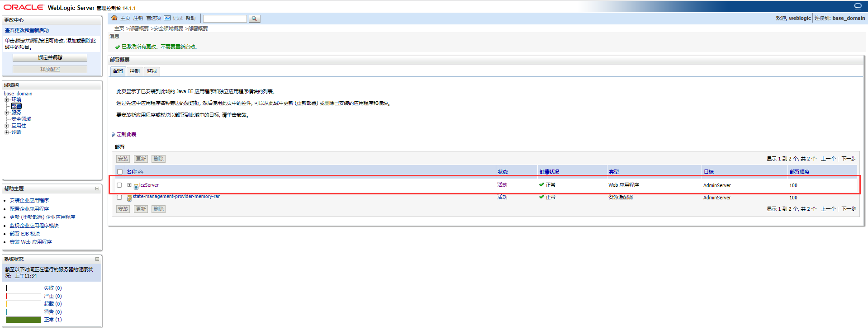Expand the 环境 tree node
Viewport: 868px width, 330px height.
[x=7, y=99]
